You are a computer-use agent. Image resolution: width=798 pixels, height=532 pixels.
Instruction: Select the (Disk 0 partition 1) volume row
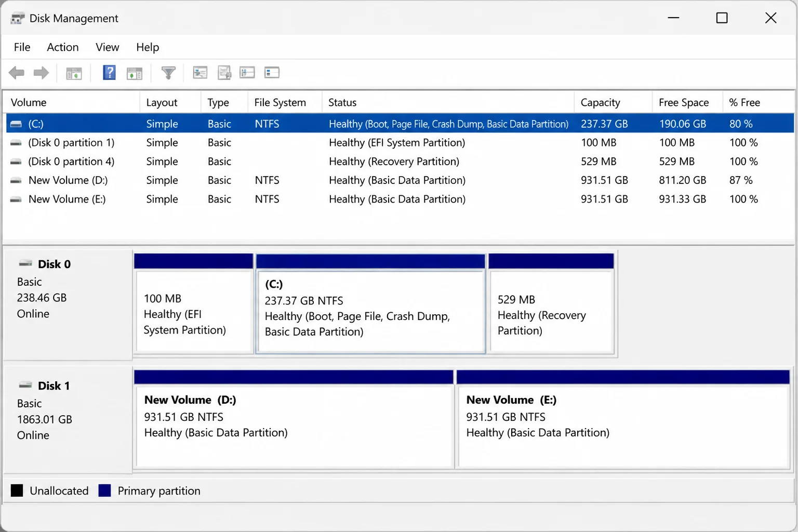[x=400, y=142]
